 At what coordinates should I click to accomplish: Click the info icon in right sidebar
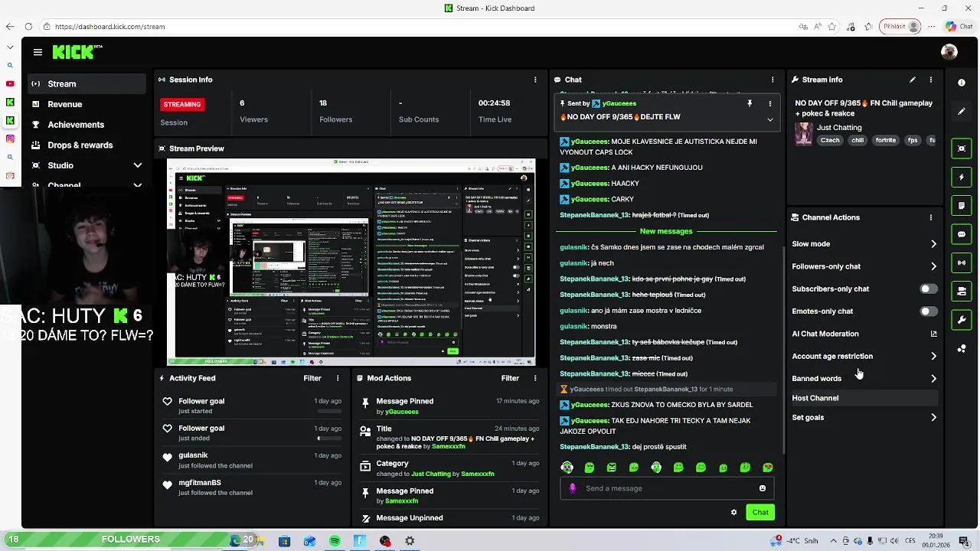pyautogui.click(x=962, y=83)
